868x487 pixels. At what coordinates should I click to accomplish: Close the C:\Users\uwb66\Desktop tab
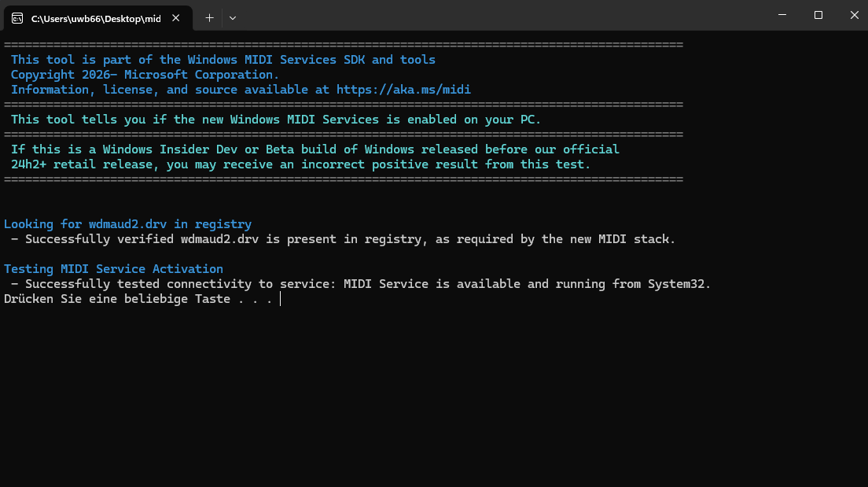176,17
